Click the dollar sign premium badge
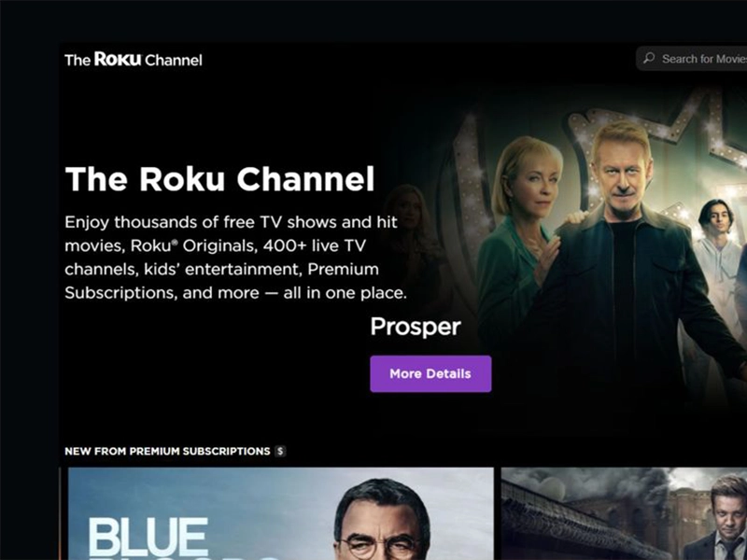 pos(281,451)
